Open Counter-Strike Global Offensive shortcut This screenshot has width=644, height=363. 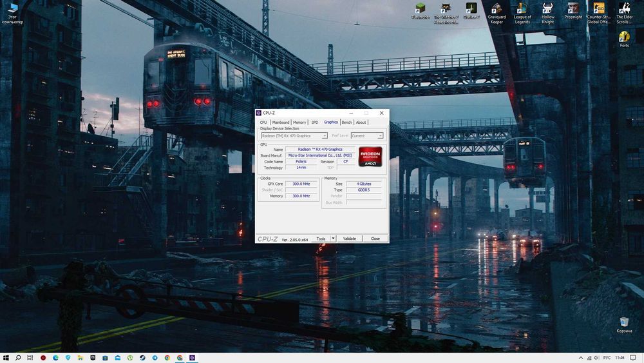(598, 13)
